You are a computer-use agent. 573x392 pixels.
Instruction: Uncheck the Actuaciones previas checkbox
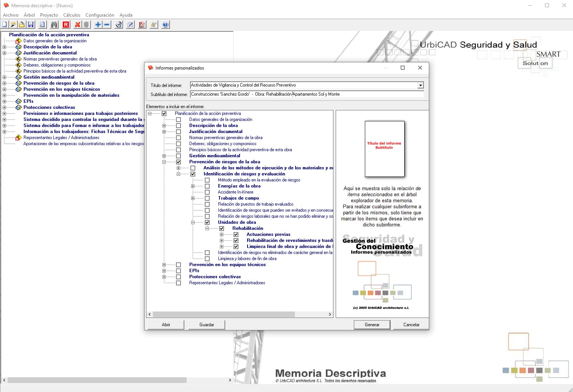click(236, 234)
